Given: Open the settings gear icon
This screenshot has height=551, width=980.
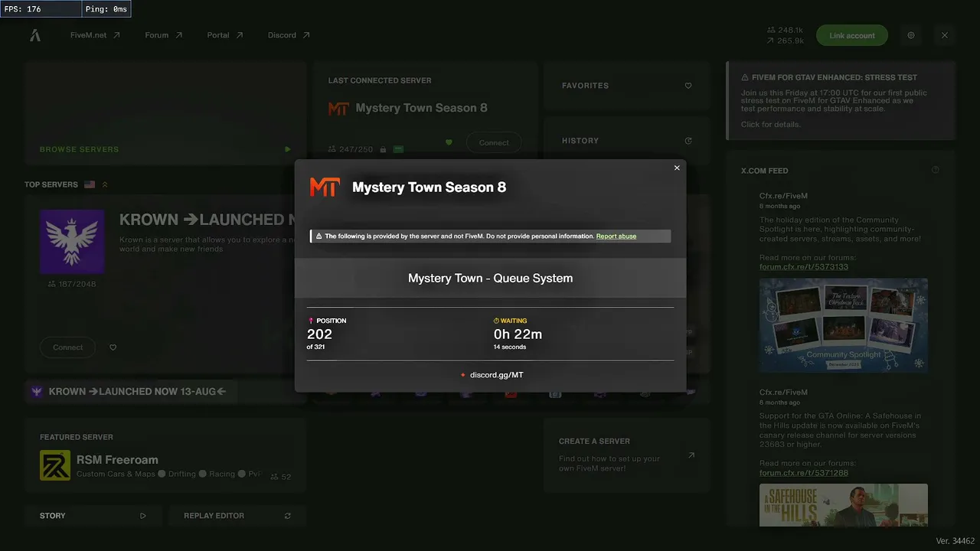Looking at the screenshot, I should (911, 35).
